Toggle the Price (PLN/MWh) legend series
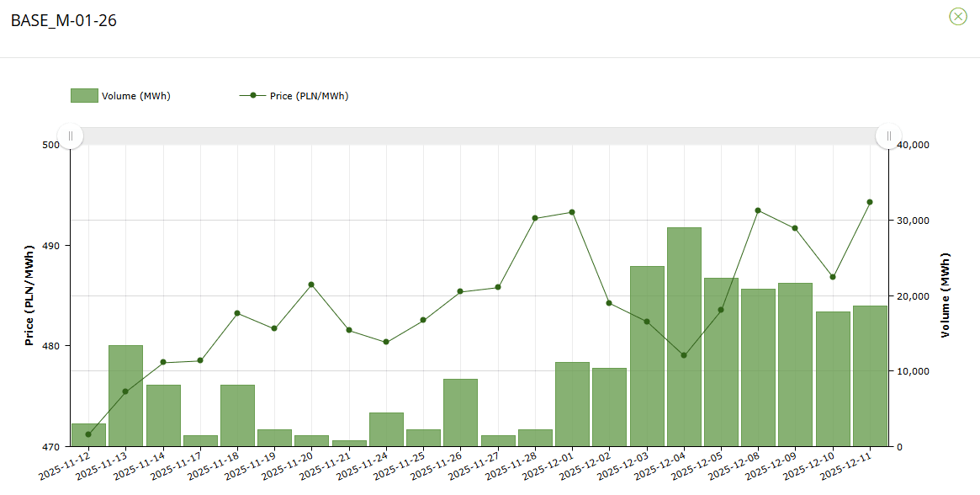This screenshot has width=980, height=495. click(x=309, y=96)
